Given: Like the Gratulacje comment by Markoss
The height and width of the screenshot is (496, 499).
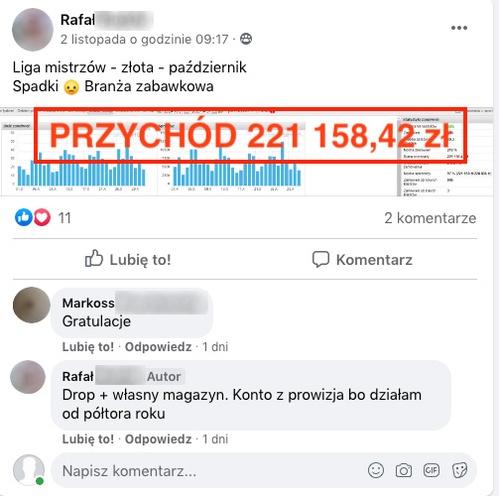Looking at the screenshot, I should [x=88, y=347].
